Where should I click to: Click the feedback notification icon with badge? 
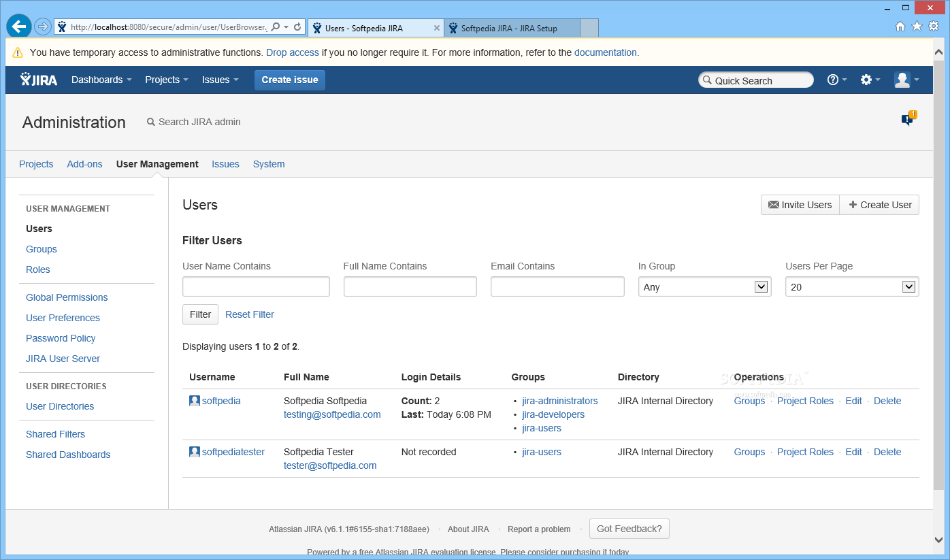coord(908,119)
